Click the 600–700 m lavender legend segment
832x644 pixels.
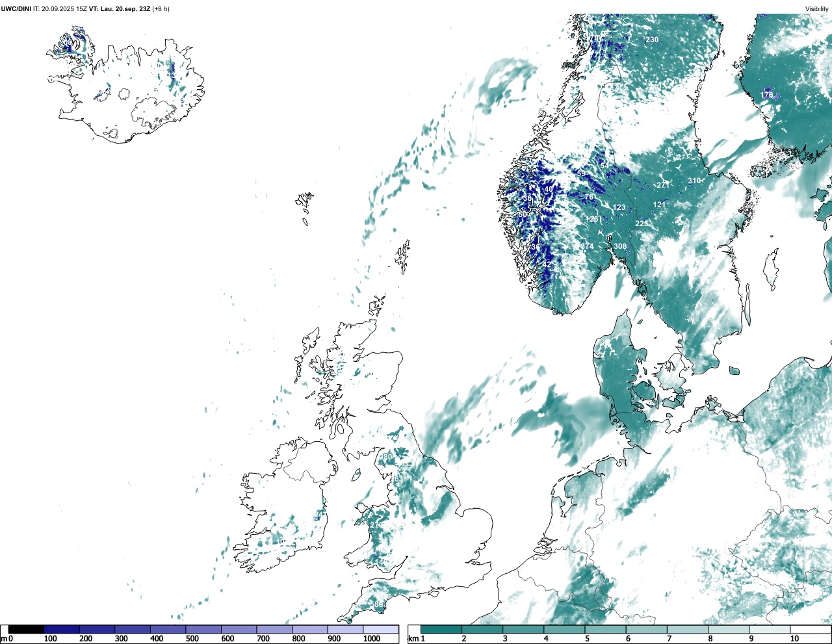pos(239,629)
